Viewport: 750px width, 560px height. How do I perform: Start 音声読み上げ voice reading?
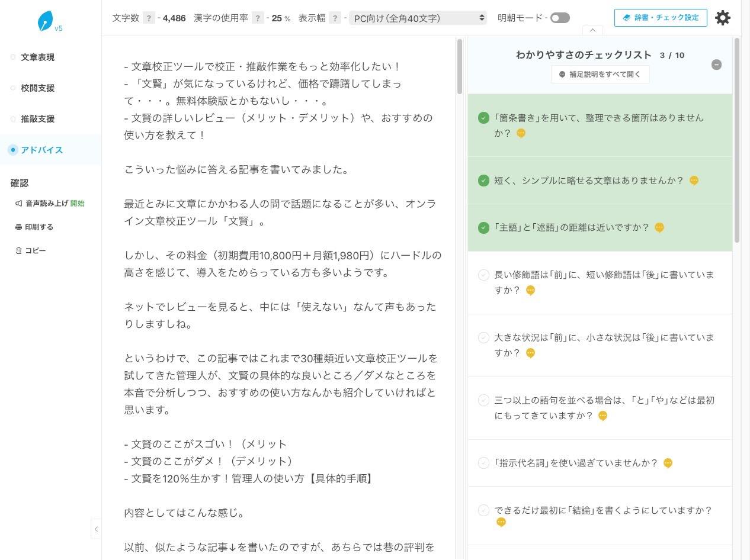point(77,204)
